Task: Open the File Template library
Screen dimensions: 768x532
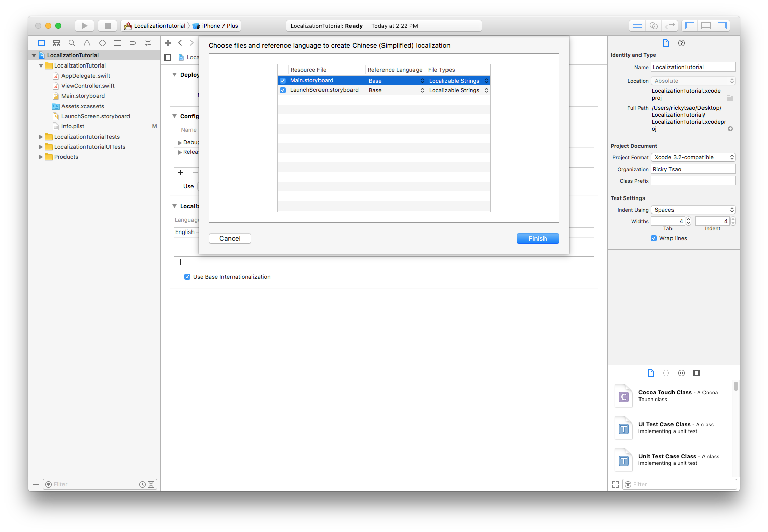Action: click(x=651, y=373)
